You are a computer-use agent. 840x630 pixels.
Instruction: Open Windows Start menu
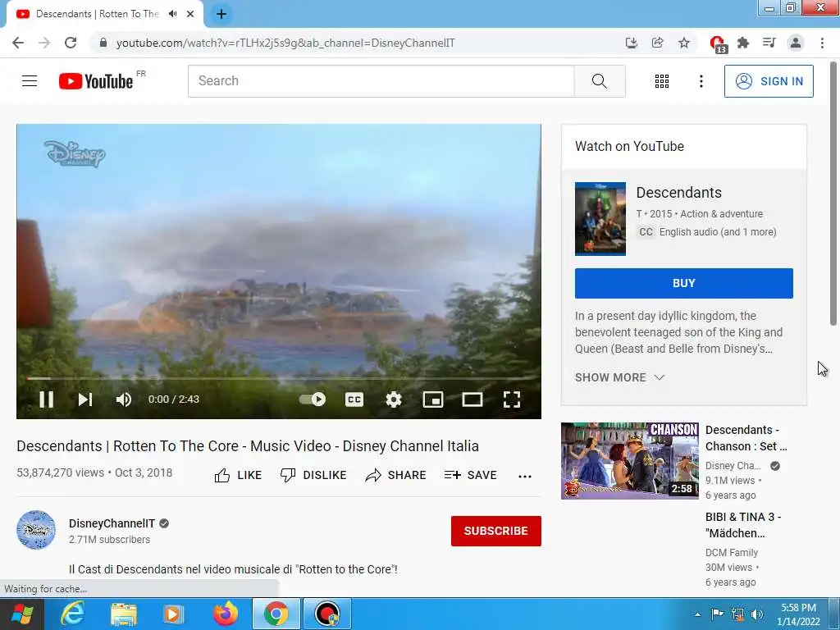(x=21, y=614)
